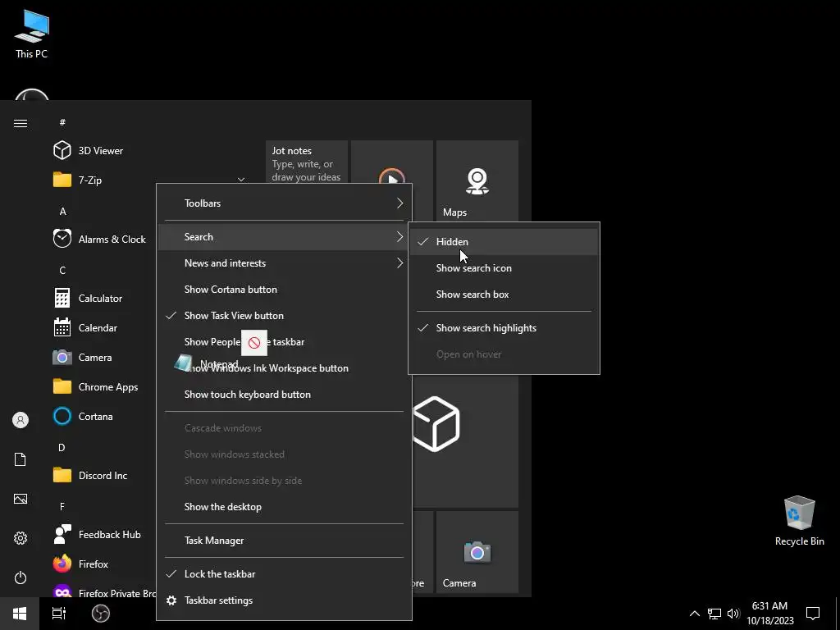840x630 pixels.
Task: Toggle Show touch keyboard button
Action: coord(285,395)
